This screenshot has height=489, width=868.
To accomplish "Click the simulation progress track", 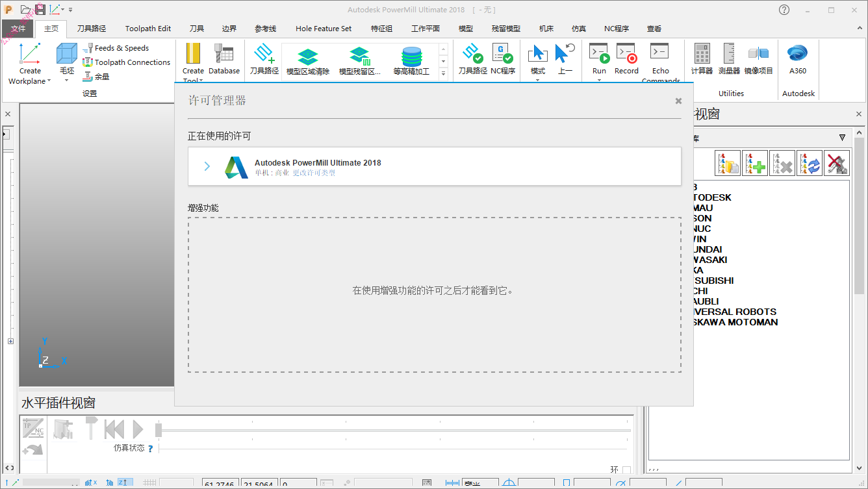I will 396,431.
